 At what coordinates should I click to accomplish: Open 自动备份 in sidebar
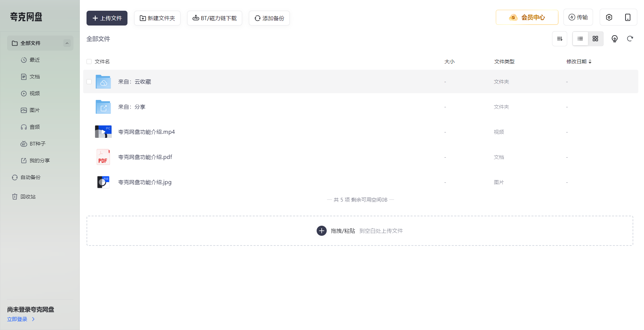pos(31,177)
